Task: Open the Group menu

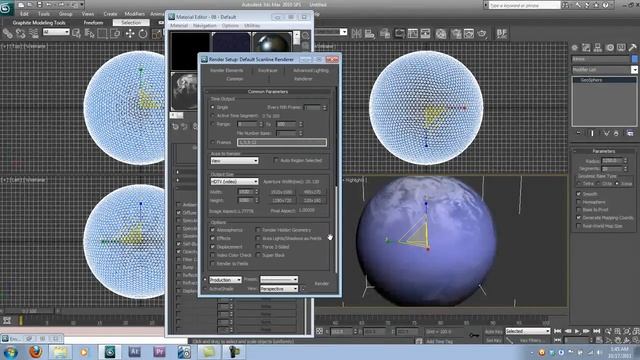Action: point(65,14)
